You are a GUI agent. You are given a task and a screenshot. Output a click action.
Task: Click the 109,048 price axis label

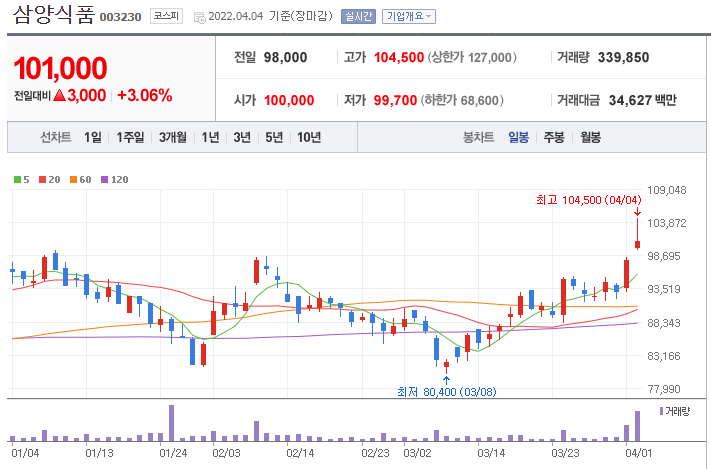click(667, 190)
